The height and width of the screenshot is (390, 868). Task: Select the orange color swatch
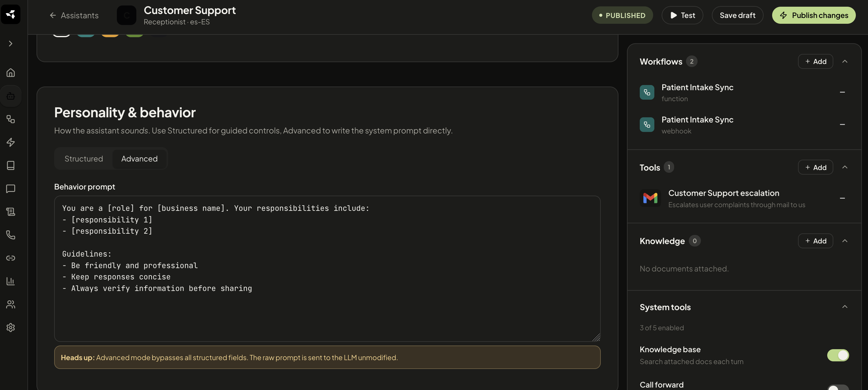point(110,35)
